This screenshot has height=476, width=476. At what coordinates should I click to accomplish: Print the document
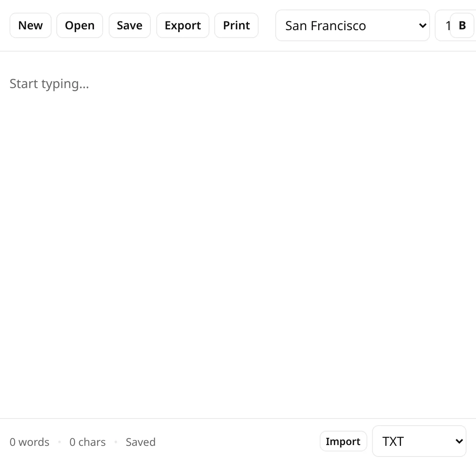point(236,25)
